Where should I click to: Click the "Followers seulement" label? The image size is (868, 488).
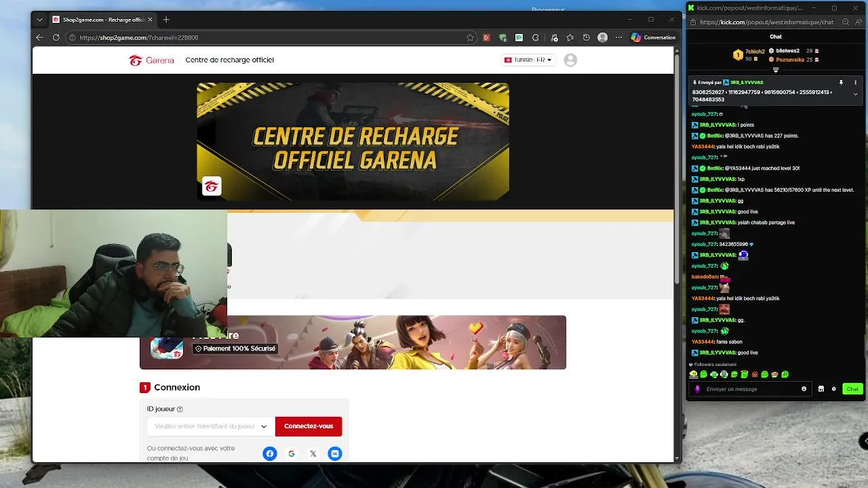pos(715,365)
